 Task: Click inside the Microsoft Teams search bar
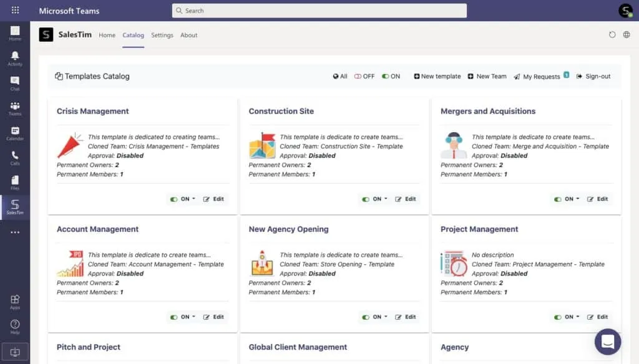point(319,10)
